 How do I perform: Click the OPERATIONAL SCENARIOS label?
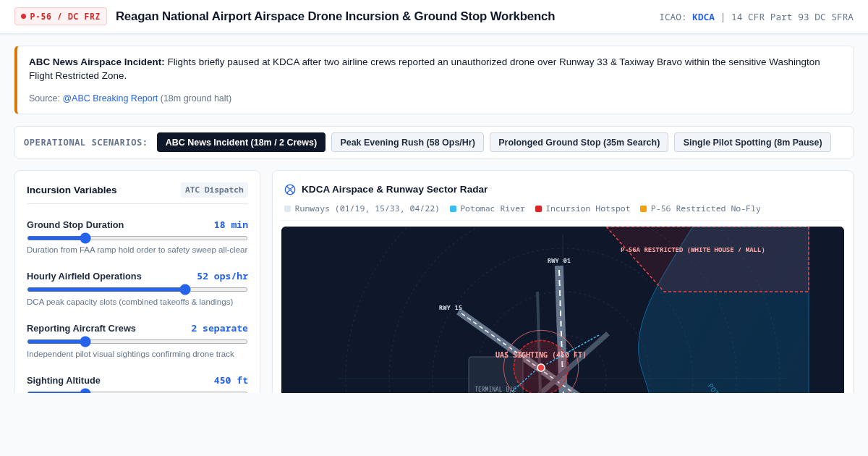pos(85,143)
